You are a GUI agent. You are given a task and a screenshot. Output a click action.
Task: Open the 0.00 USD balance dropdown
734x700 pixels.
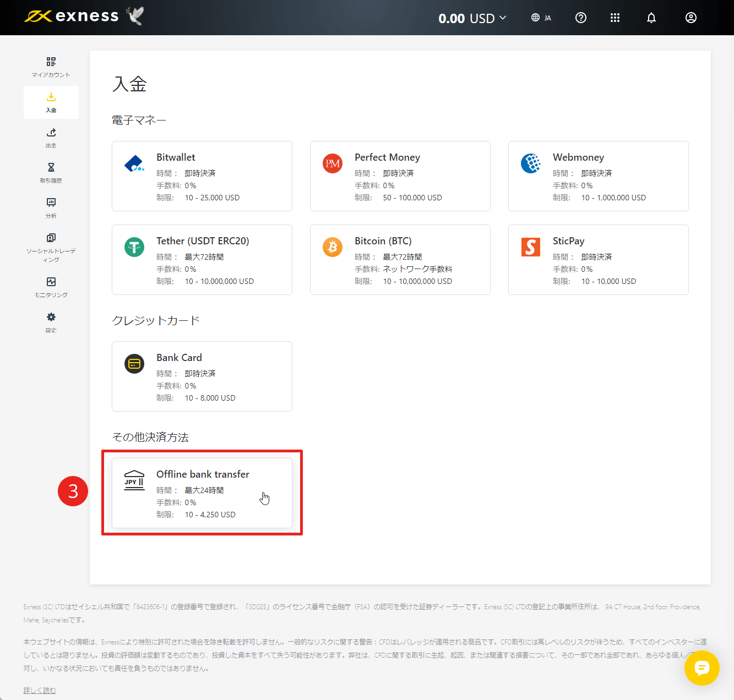pyautogui.click(x=472, y=18)
